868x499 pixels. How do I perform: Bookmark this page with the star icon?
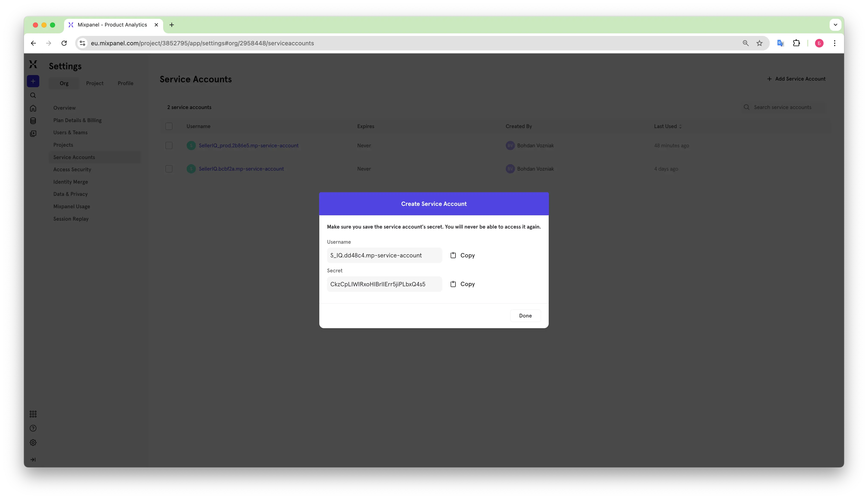point(759,43)
